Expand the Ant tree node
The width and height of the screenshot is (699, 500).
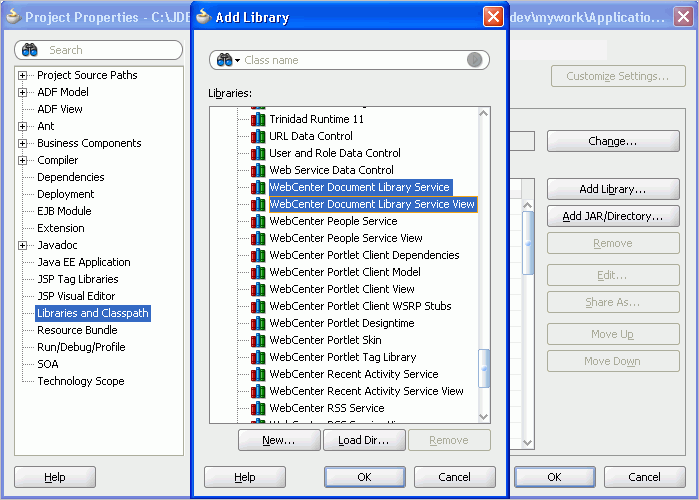pos(22,127)
